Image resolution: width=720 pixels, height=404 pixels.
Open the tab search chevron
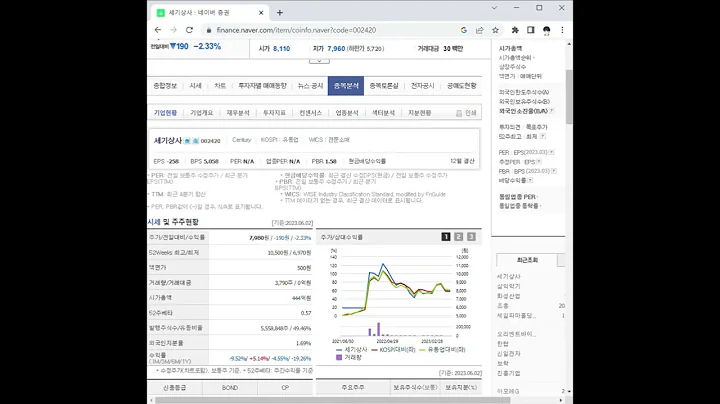tap(495, 8)
